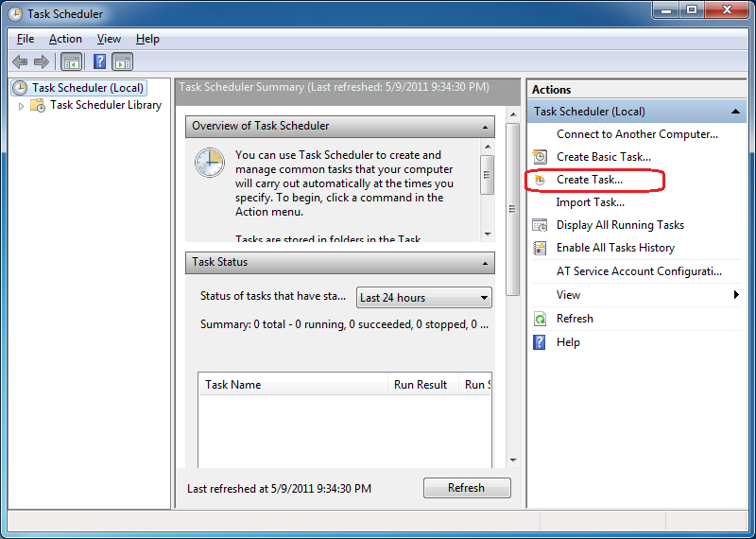Click the Display All Running Tasks icon
Screen dimensions: 756x539
(x=540, y=225)
